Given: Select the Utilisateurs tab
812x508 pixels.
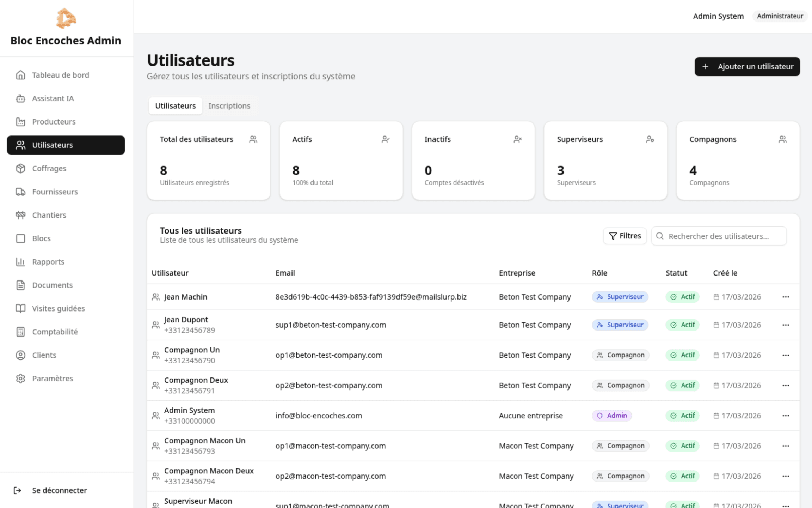Looking at the screenshot, I should [176, 106].
